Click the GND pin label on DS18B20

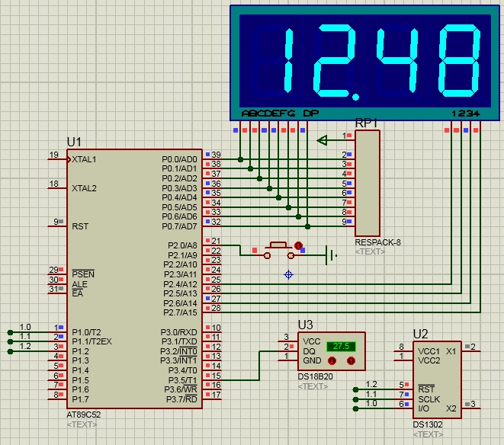(x=312, y=361)
